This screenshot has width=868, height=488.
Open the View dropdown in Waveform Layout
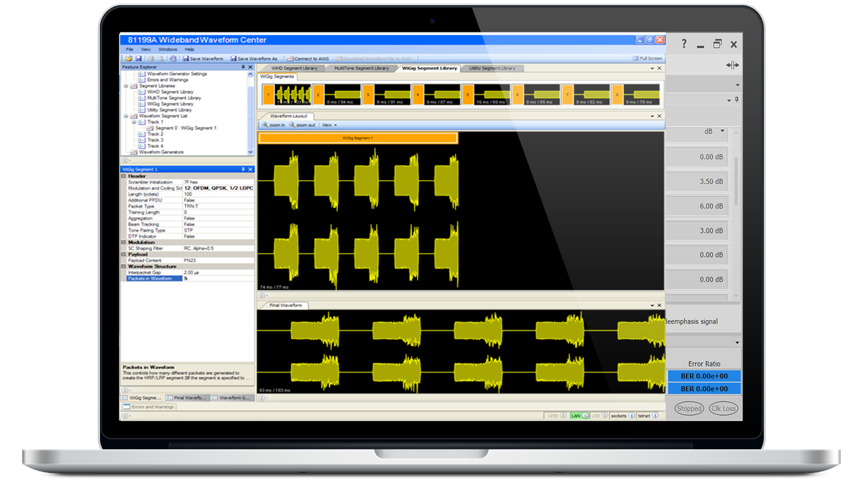point(329,125)
